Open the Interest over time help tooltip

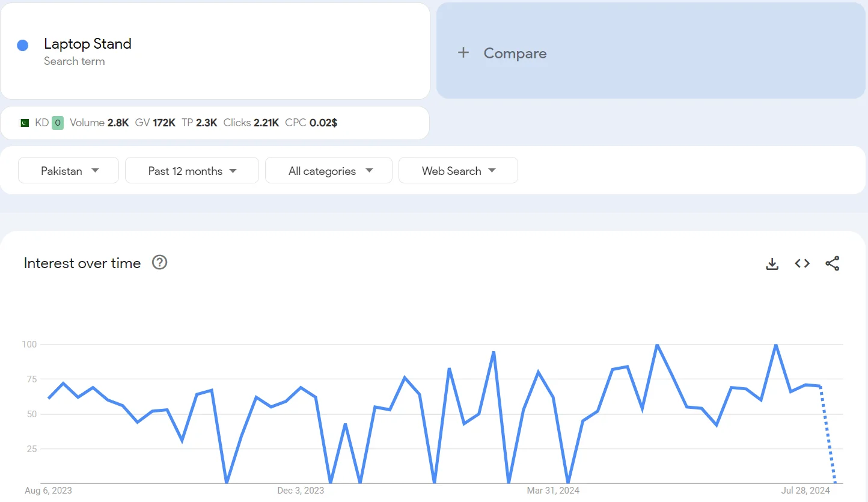pyautogui.click(x=159, y=262)
